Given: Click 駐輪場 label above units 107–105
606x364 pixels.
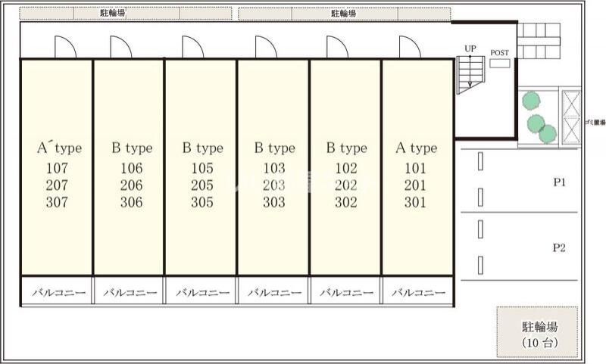Looking at the screenshot, I should (x=112, y=13).
